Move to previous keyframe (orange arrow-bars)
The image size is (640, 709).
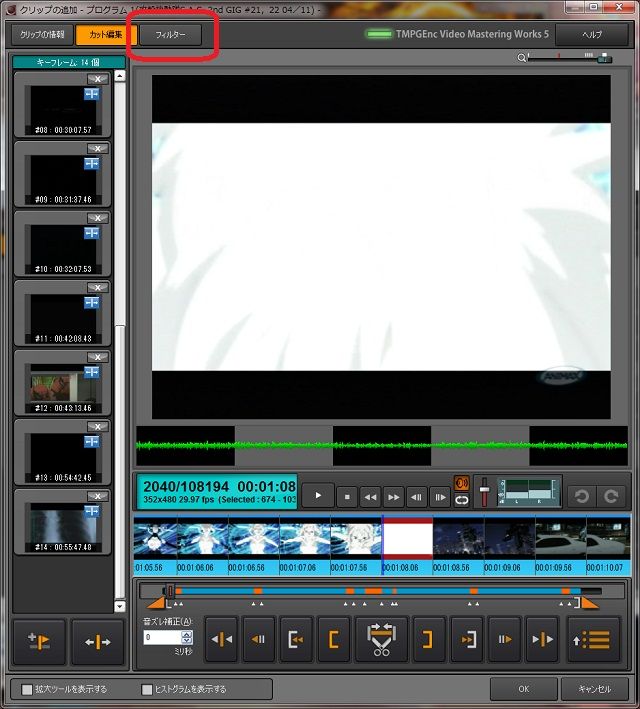(258, 639)
